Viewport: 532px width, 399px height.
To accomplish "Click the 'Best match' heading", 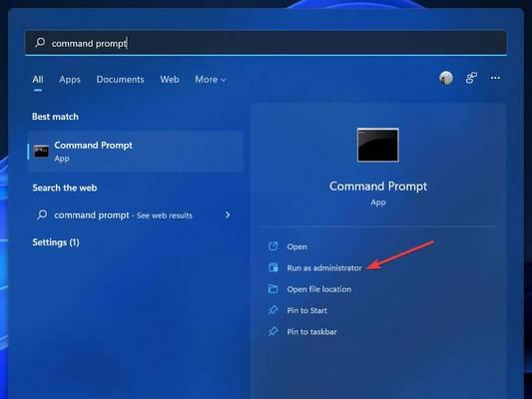I will click(x=55, y=117).
